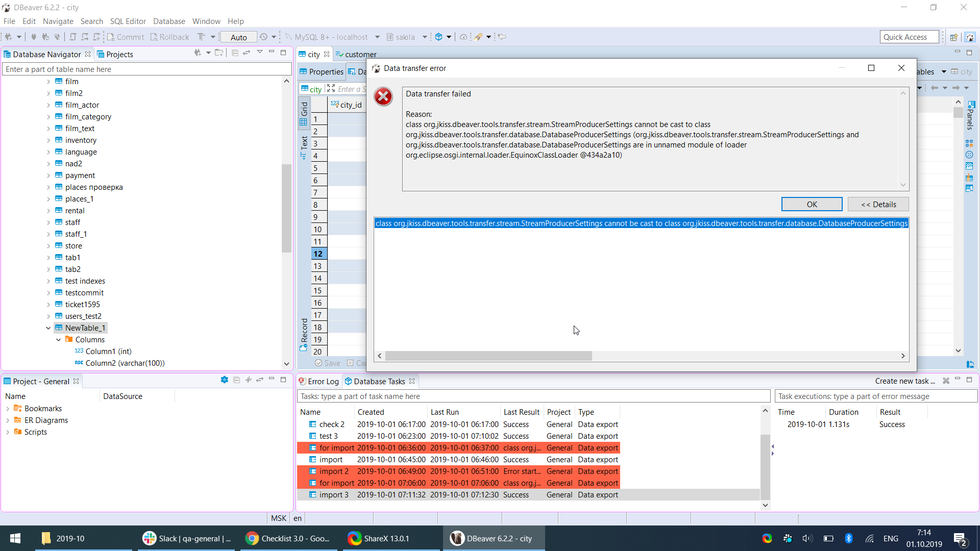980x551 pixels.
Task: Switch to the customer editor tab
Action: pyautogui.click(x=356, y=54)
